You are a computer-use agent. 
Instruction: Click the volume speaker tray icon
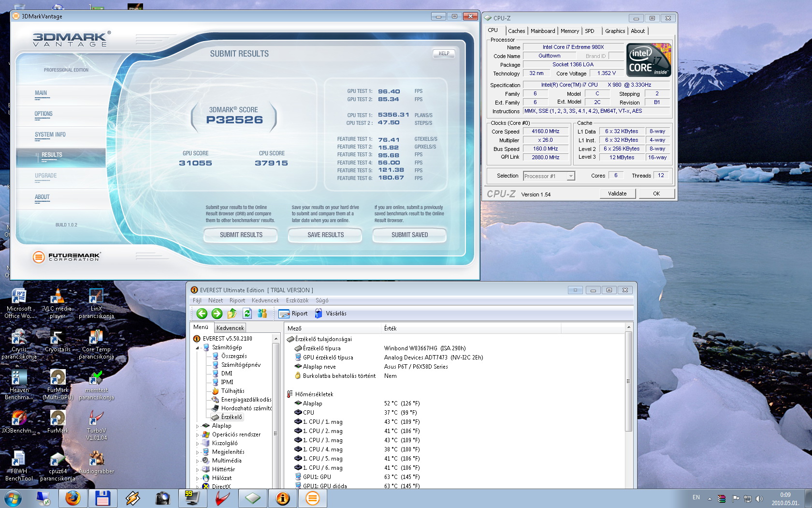[759, 498]
